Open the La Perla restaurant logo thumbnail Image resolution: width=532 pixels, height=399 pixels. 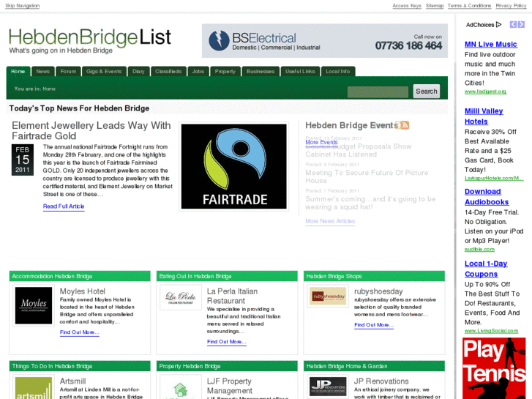(181, 297)
